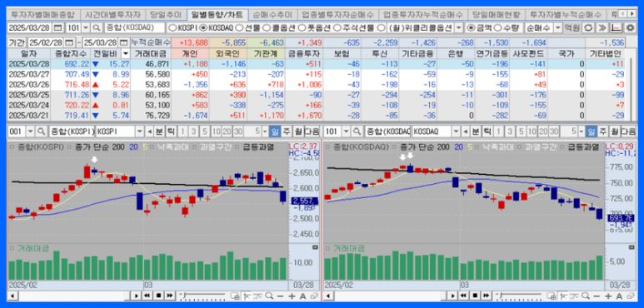This screenshot has width=644, height=308.
Task: Click the eraser icon under the KOSDAQ chart
Action: click(x=630, y=296)
